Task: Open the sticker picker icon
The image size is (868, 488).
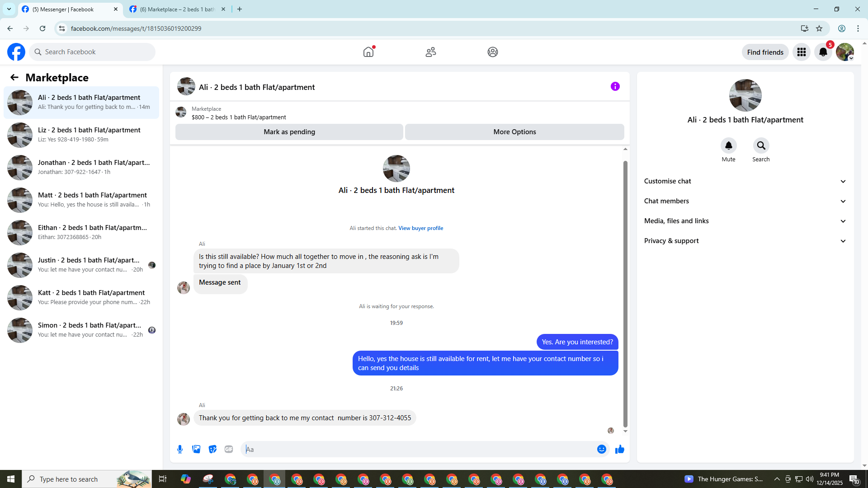Action: [212, 449]
